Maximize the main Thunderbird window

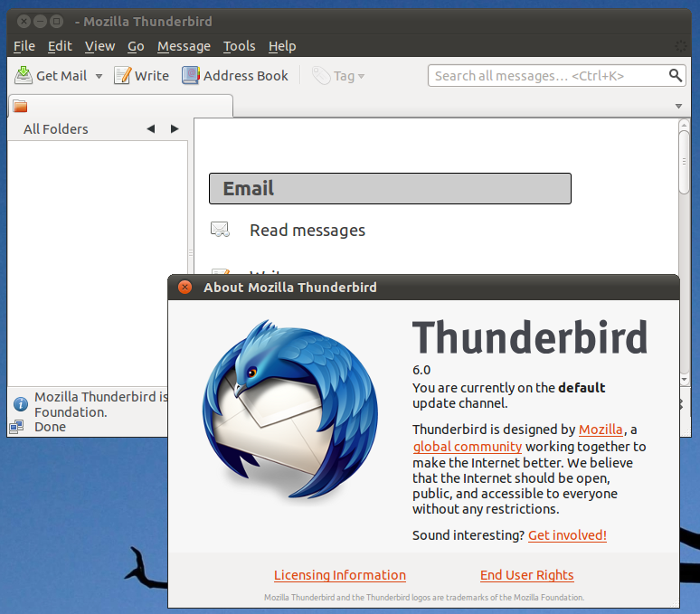(x=56, y=21)
